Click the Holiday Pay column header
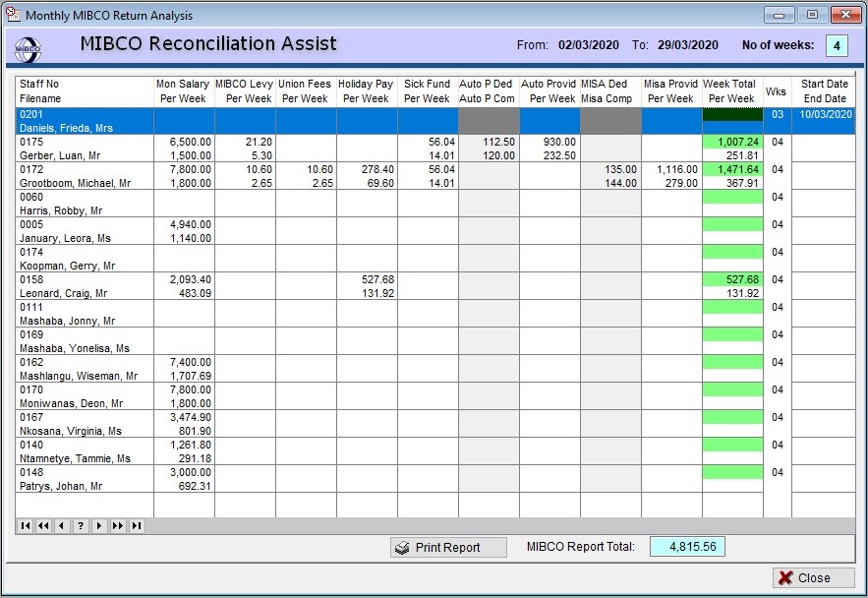Screen dimensions: 868x598 (x=366, y=91)
